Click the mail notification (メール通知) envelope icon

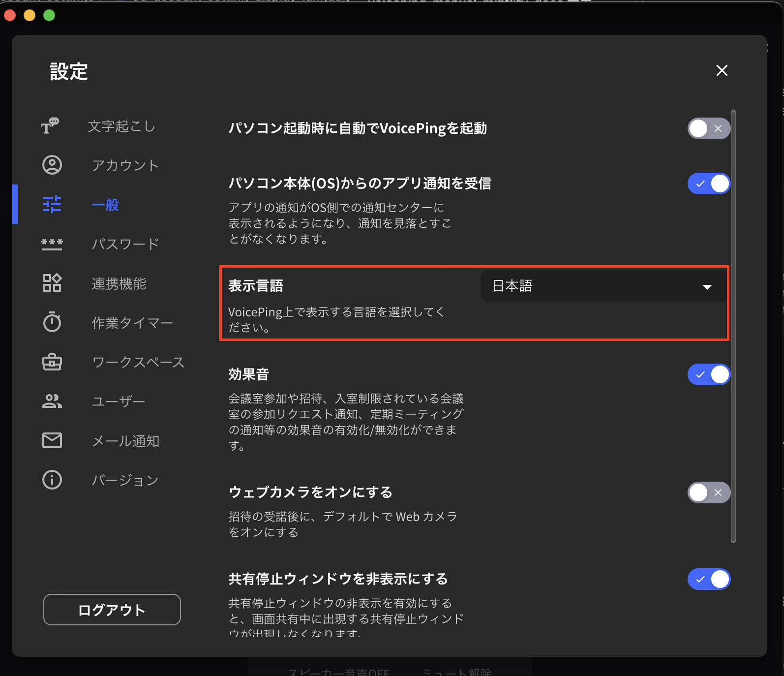52,440
